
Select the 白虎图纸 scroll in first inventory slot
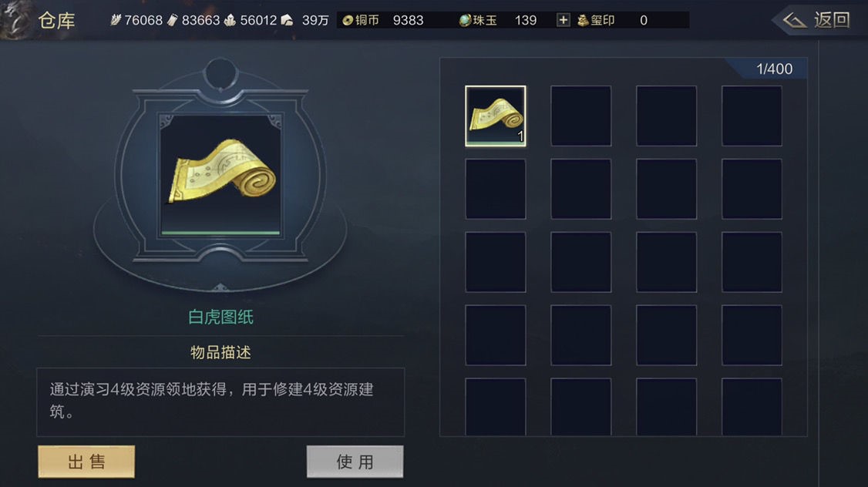coord(496,116)
